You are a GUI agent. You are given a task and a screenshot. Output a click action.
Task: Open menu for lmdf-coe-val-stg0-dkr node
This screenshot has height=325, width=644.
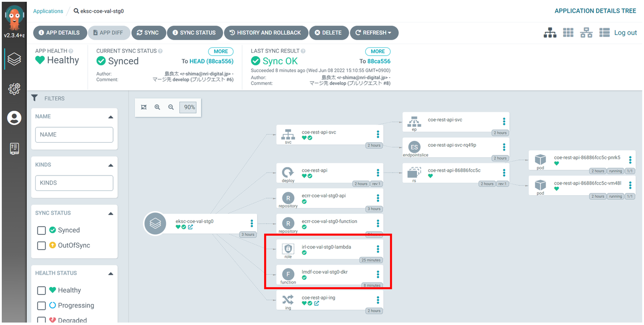click(378, 274)
